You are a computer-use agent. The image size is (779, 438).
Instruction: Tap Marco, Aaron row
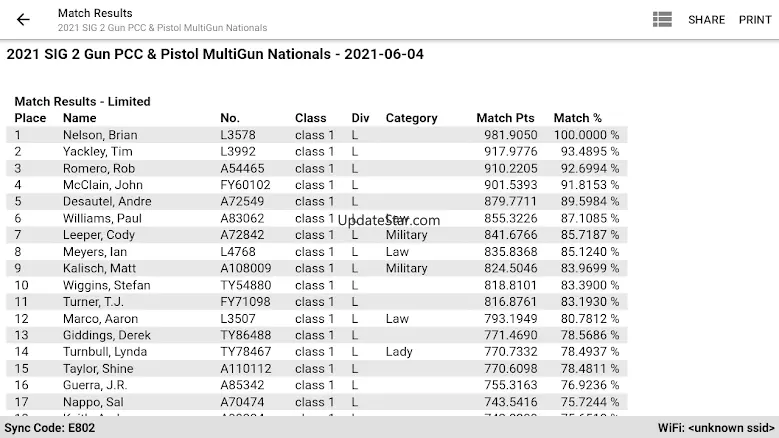pos(100,319)
